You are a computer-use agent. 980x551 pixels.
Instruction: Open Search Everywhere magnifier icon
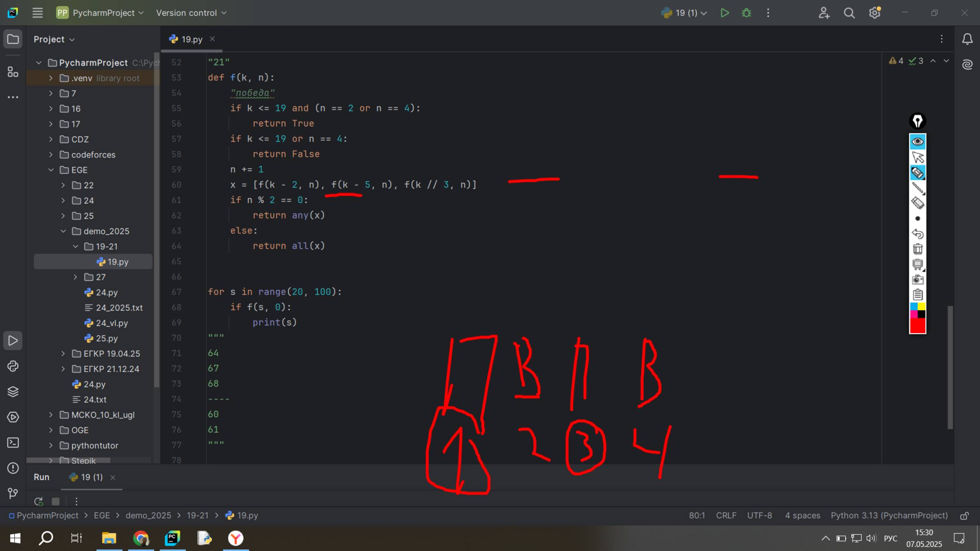click(849, 13)
